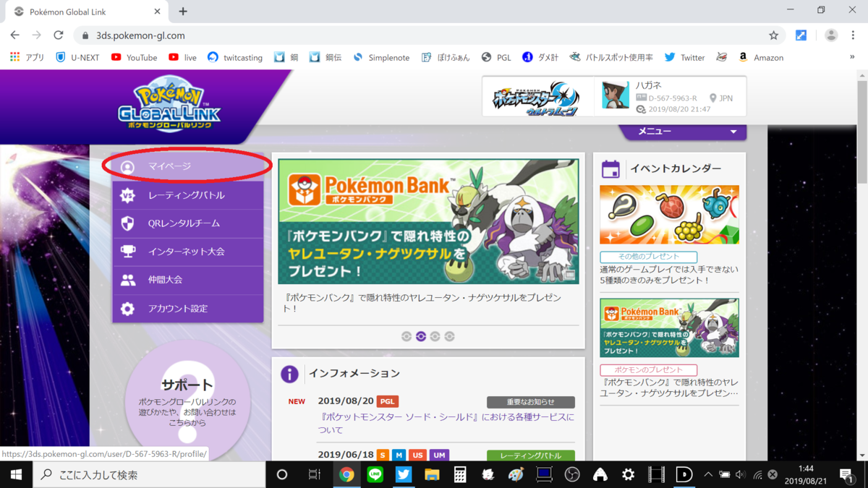
Task: Click the ポケモンのプレゼント label
Action: point(648,370)
